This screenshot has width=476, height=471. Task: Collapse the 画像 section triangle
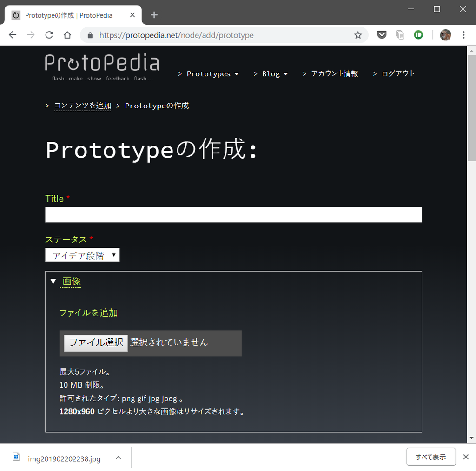click(x=53, y=281)
